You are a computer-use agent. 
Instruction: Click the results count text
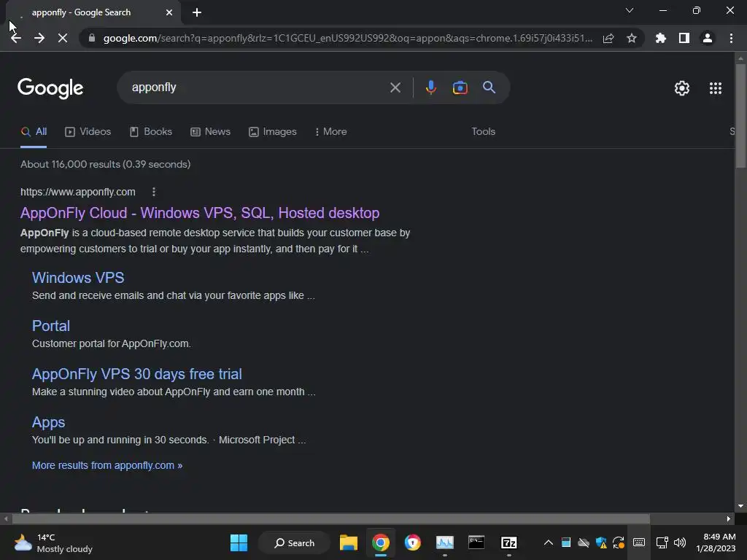(105, 164)
